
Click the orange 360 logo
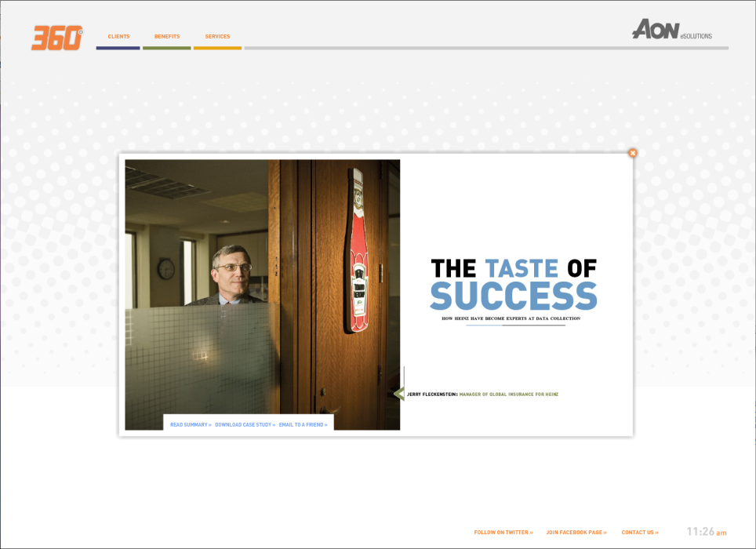56,38
